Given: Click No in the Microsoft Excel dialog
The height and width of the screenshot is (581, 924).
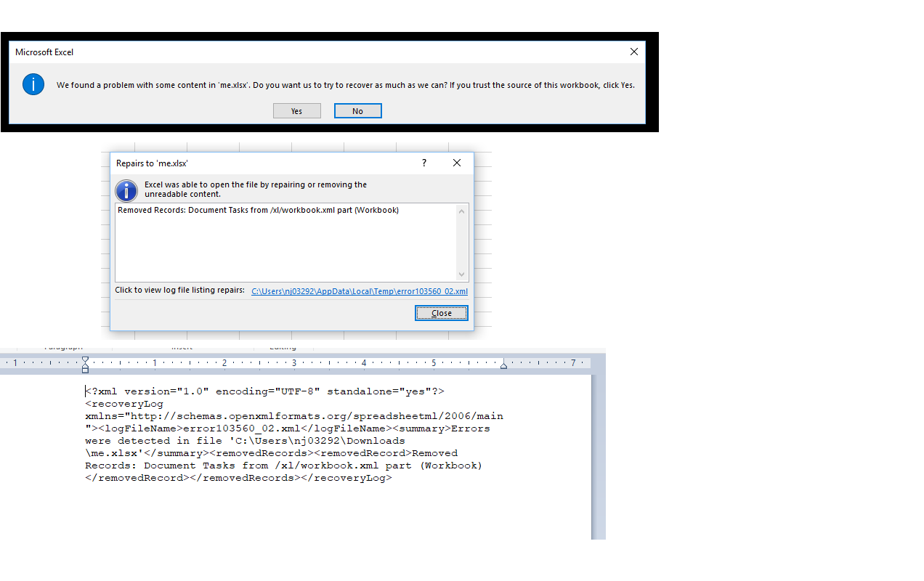Looking at the screenshot, I should [357, 111].
